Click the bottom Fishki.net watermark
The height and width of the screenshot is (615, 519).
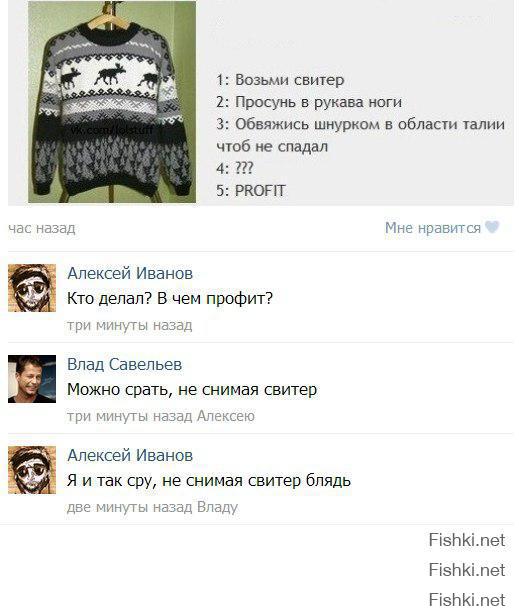click(467, 600)
